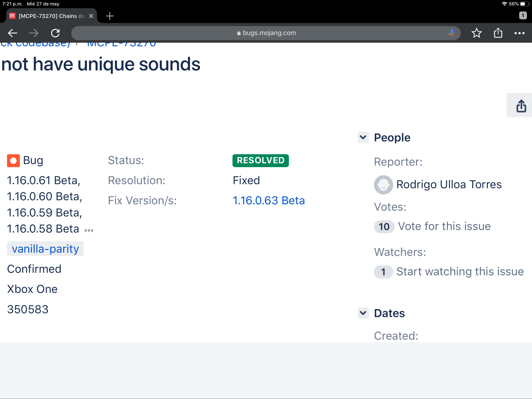Tap the browser back arrow
This screenshot has width=532, height=399.
12,33
